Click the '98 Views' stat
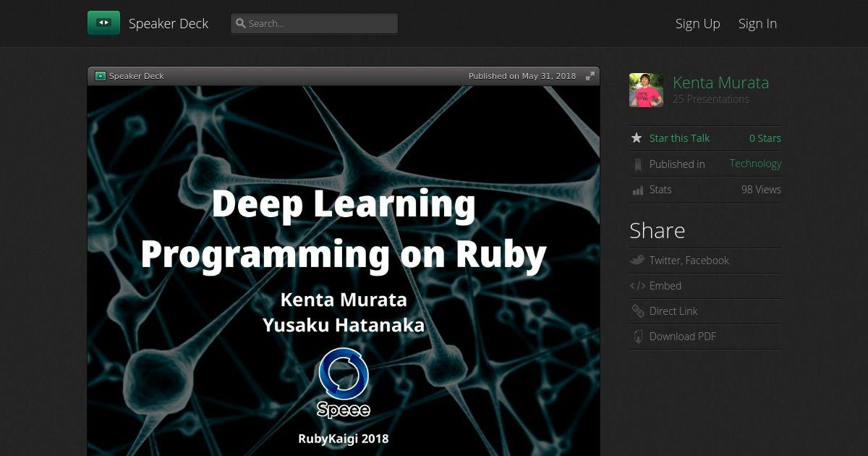Screen dimensions: 868x456 coord(761,190)
